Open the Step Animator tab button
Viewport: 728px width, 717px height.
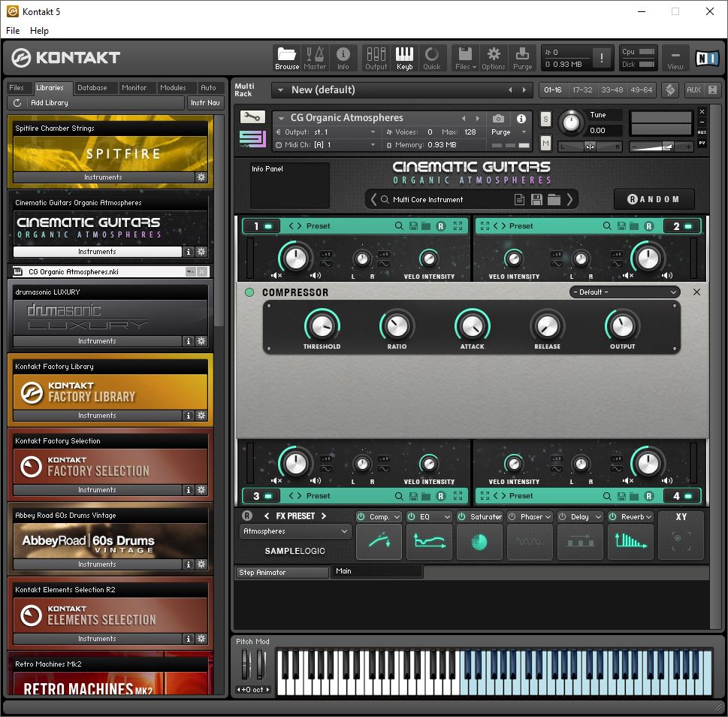[x=282, y=573]
